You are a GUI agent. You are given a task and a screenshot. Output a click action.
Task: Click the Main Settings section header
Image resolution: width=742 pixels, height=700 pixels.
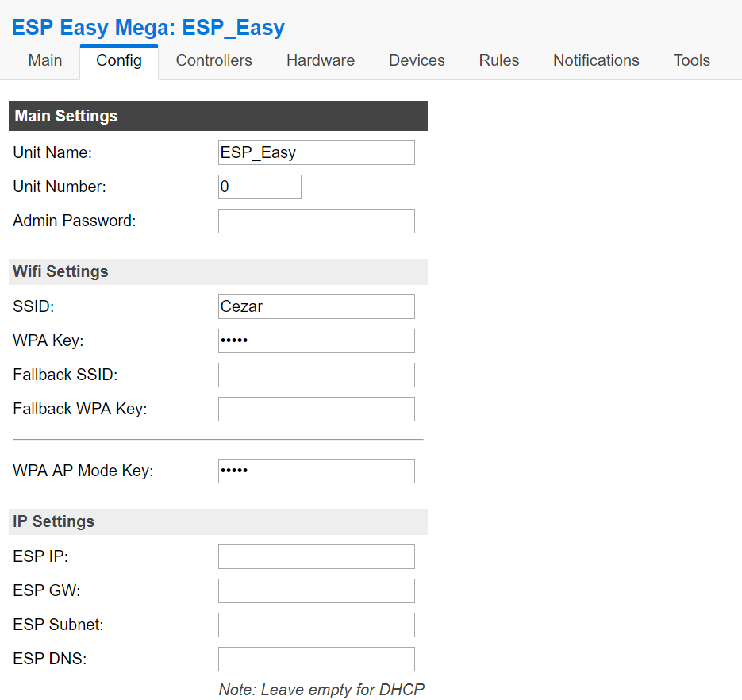coord(218,116)
